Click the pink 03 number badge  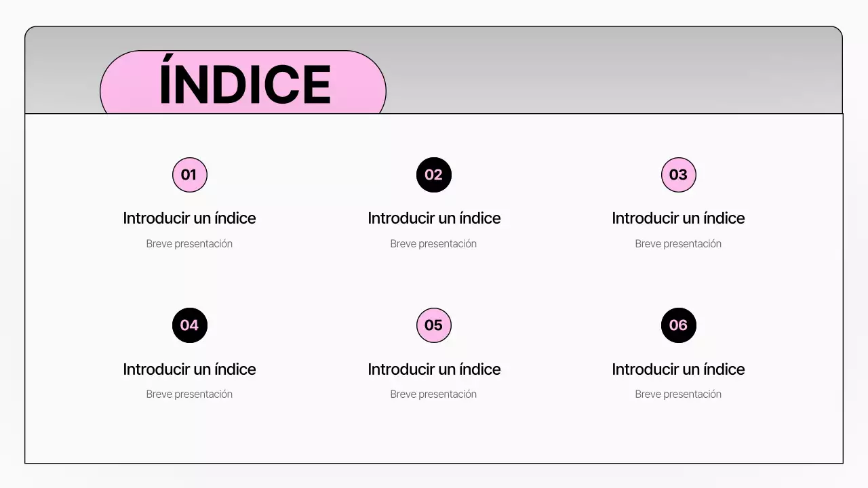[x=678, y=175]
